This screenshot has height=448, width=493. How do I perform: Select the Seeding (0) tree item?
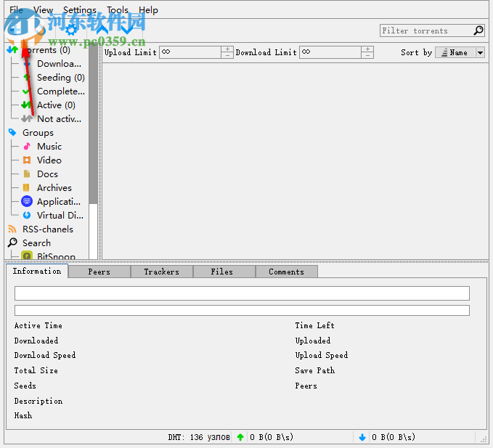coord(61,78)
